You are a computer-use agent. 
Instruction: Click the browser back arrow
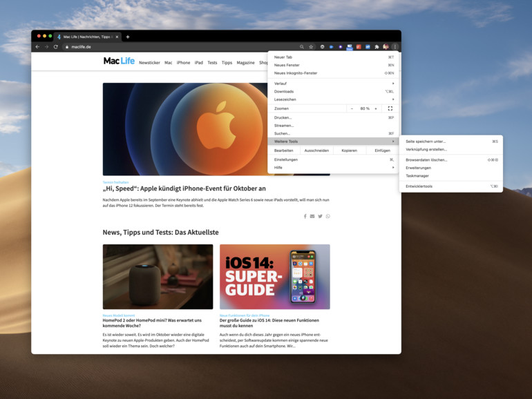coord(38,47)
